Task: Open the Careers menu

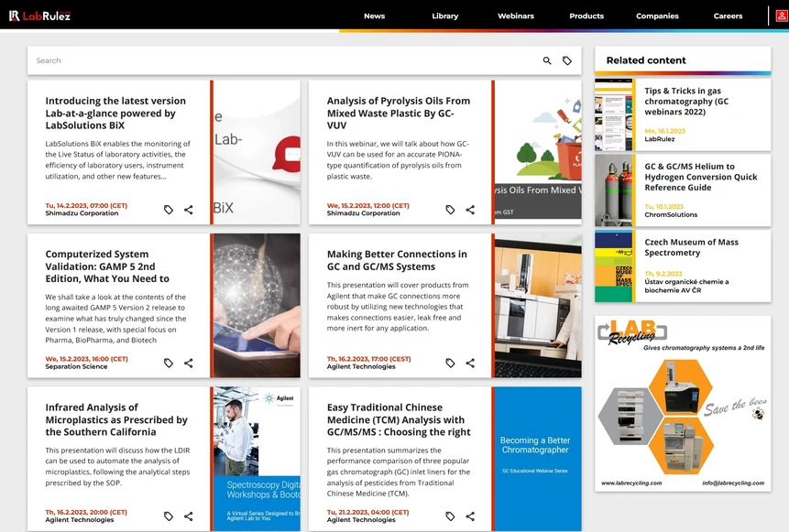Action: 729,16
